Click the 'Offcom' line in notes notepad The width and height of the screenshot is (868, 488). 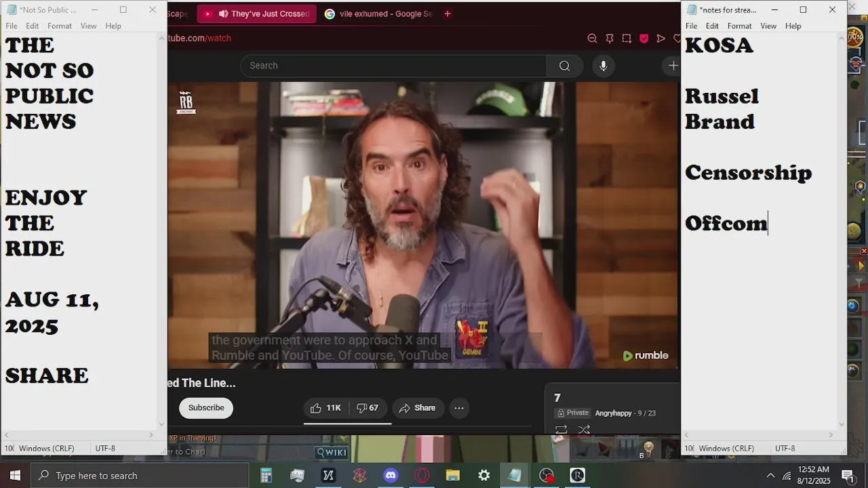726,223
